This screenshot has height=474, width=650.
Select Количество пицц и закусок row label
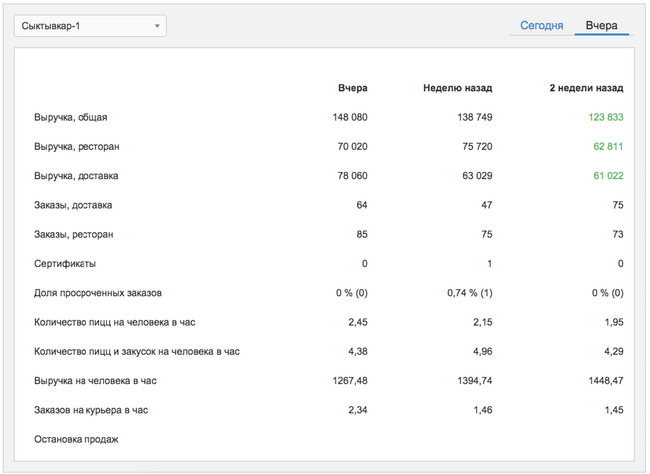pos(137,352)
